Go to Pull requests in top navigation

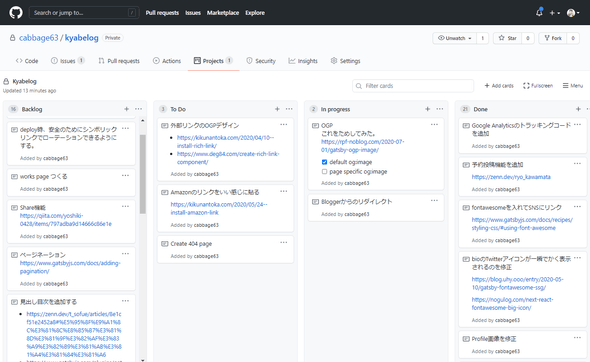click(162, 13)
